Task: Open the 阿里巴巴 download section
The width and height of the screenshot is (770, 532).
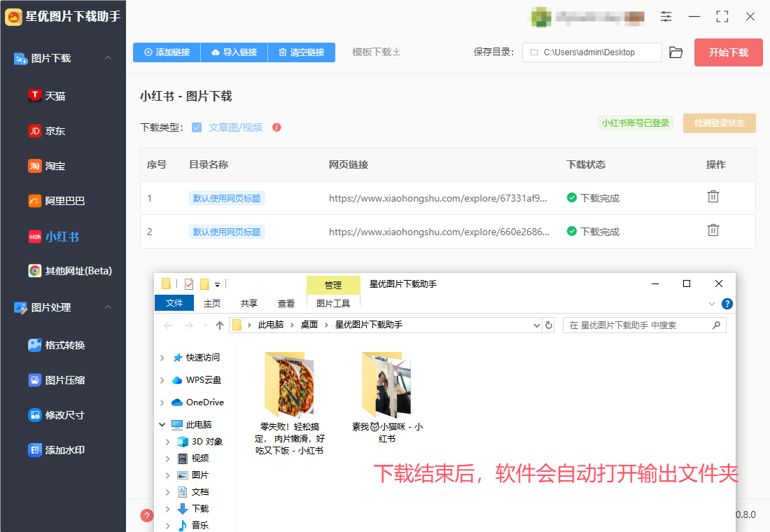Action: pos(57,201)
